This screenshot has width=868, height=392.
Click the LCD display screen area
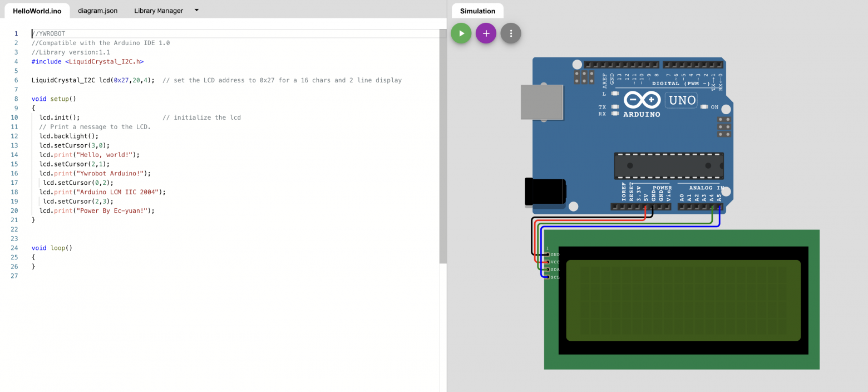coord(683,300)
